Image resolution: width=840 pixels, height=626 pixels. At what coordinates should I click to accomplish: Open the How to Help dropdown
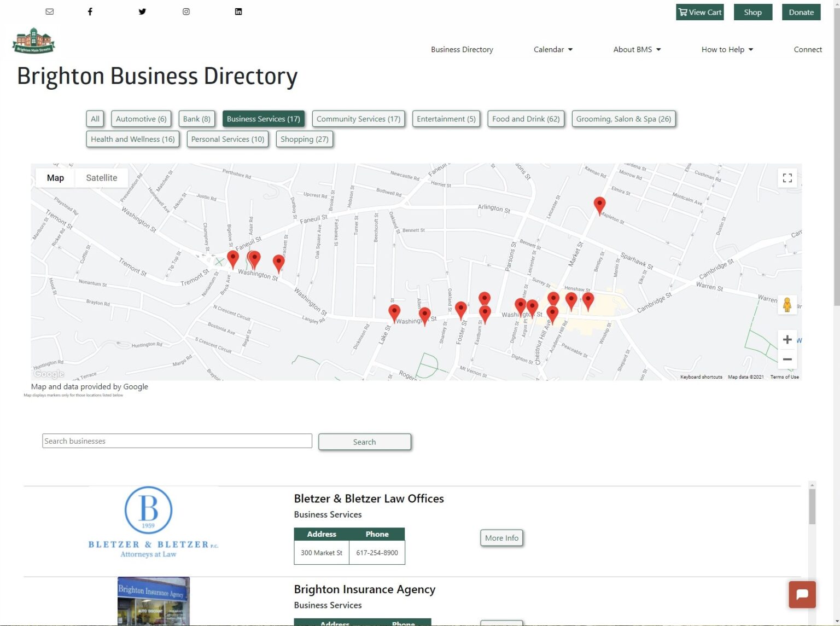pyautogui.click(x=727, y=49)
